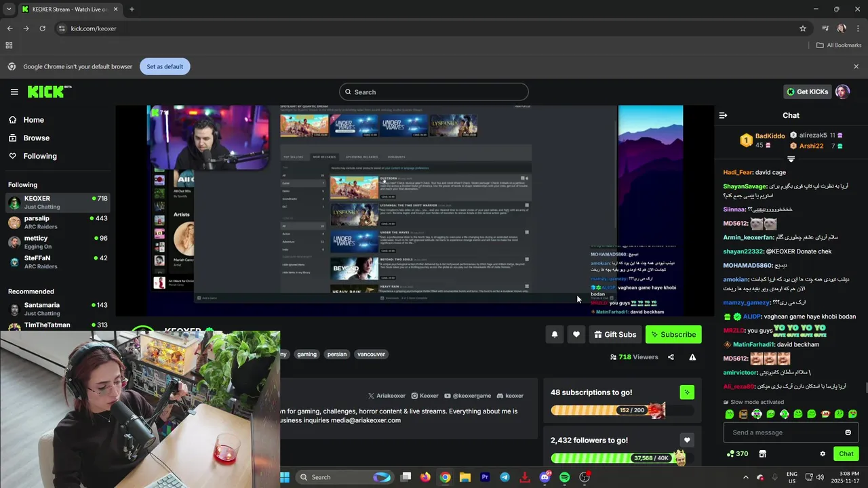
Task: Open the Kick chat shop icon
Action: tap(762, 454)
